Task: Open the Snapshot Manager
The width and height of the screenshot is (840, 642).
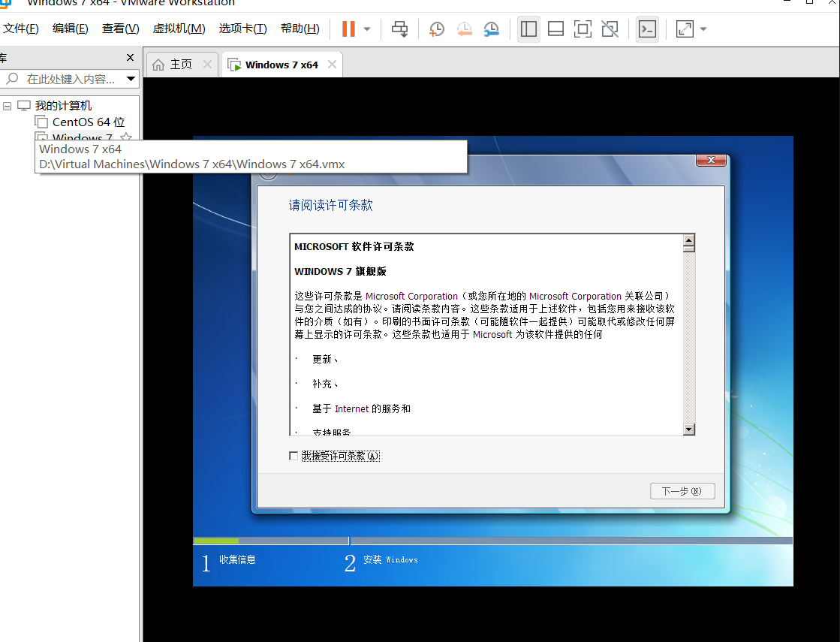Action: pos(491,29)
